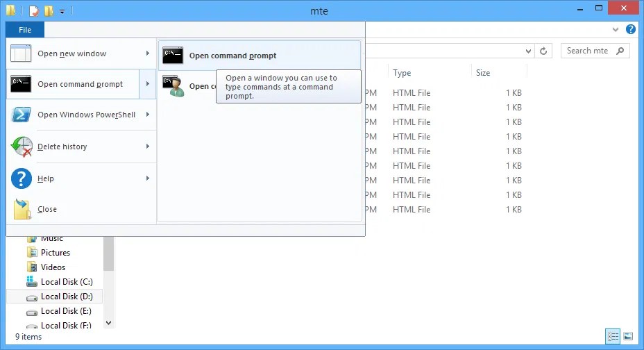Click the Help icon at top right
Image resolution: width=644 pixels, height=350 pixels.
pyautogui.click(x=630, y=29)
